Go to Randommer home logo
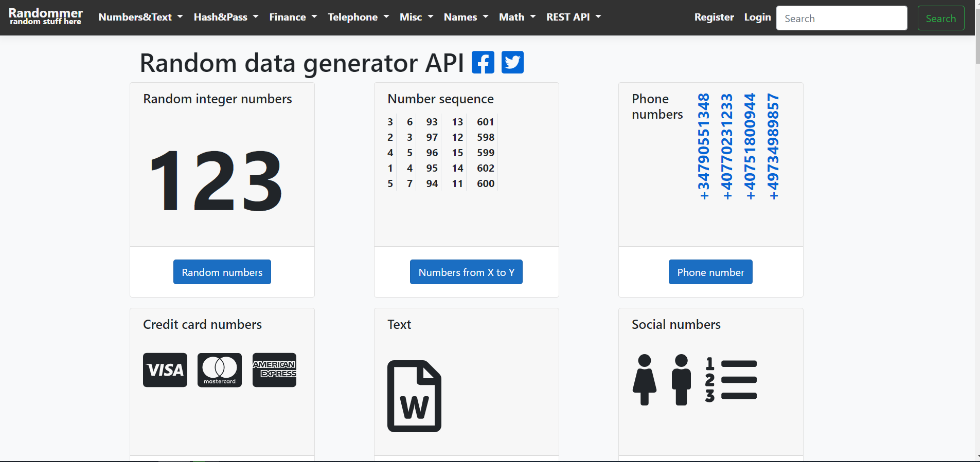The width and height of the screenshot is (980, 462). (46, 16)
